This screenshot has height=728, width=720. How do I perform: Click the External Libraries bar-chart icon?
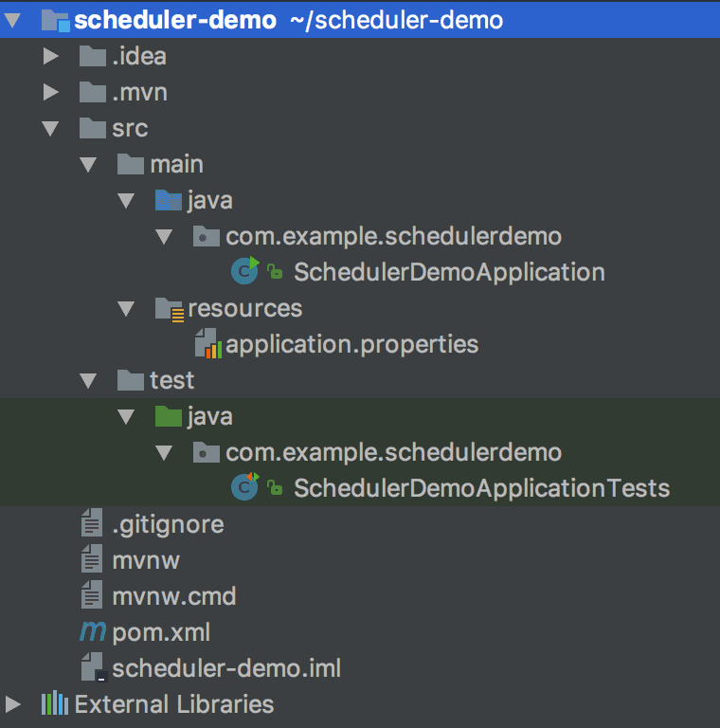click(x=55, y=704)
